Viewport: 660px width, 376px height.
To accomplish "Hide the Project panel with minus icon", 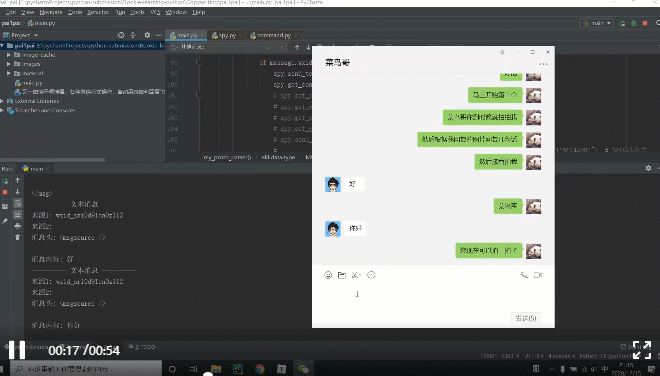I will 158,35.
